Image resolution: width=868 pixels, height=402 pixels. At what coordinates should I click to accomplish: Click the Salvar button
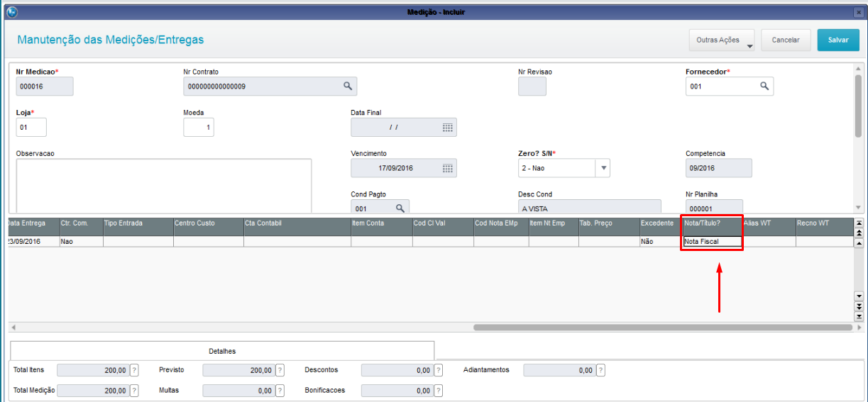pyautogui.click(x=838, y=40)
